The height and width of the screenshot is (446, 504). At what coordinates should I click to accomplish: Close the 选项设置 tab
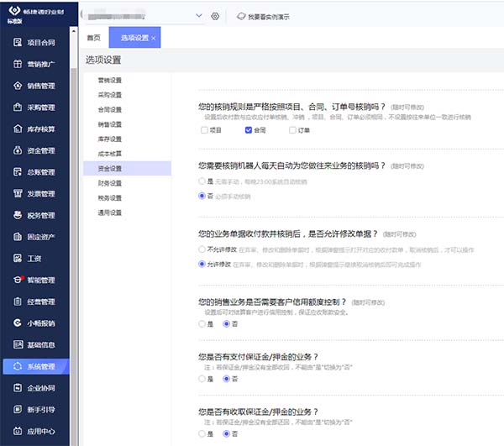click(154, 38)
